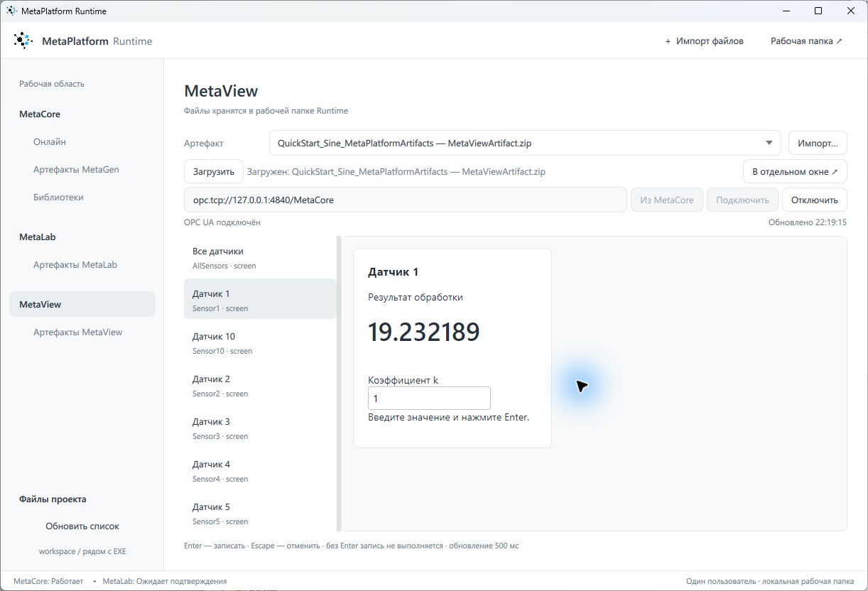Click the title bar app icon
The height and width of the screenshot is (591, 868).
click(11, 11)
